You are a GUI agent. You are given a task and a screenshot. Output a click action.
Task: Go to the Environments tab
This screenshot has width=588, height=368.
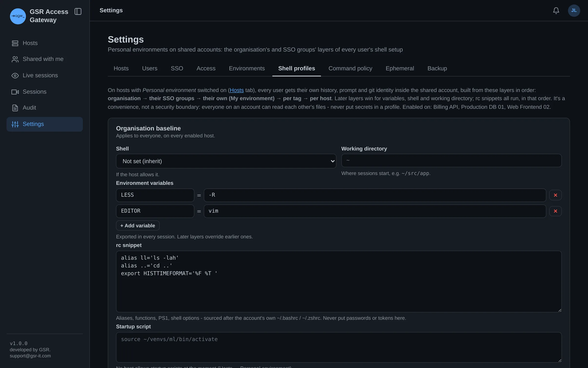247,68
